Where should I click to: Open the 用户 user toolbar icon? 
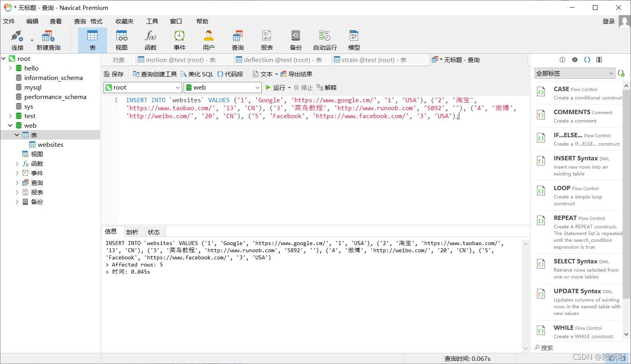[x=209, y=40]
